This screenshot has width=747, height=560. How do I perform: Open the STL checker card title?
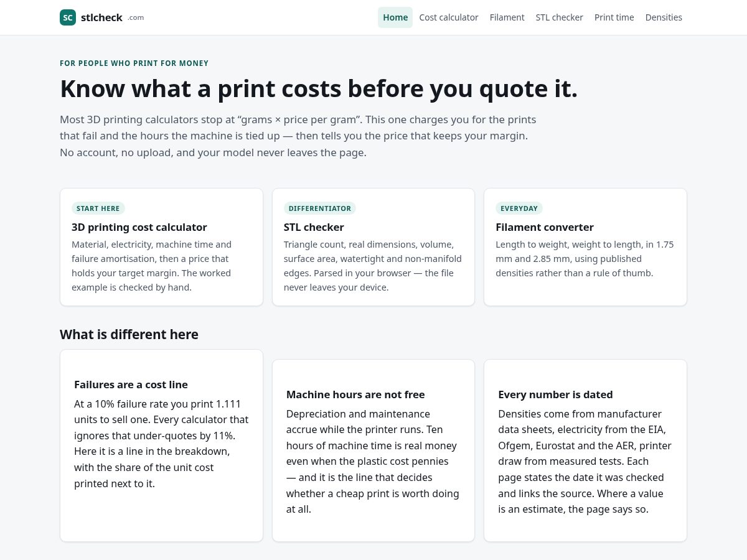(x=314, y=227)
